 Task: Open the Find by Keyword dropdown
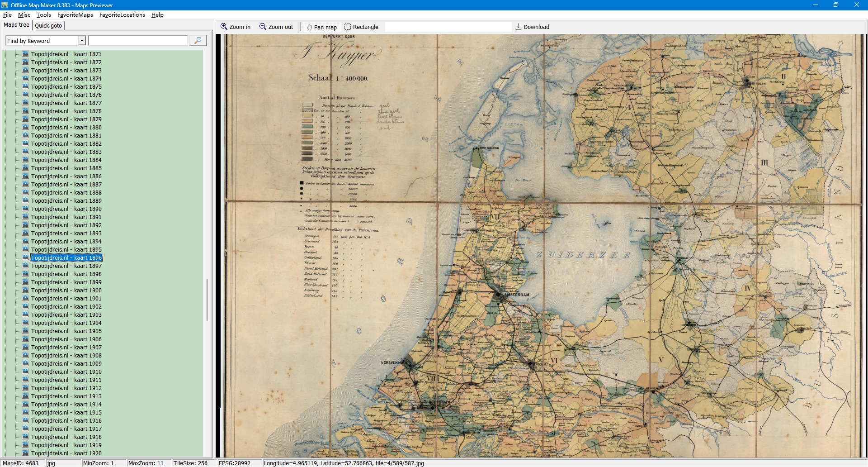pos(82,41)
